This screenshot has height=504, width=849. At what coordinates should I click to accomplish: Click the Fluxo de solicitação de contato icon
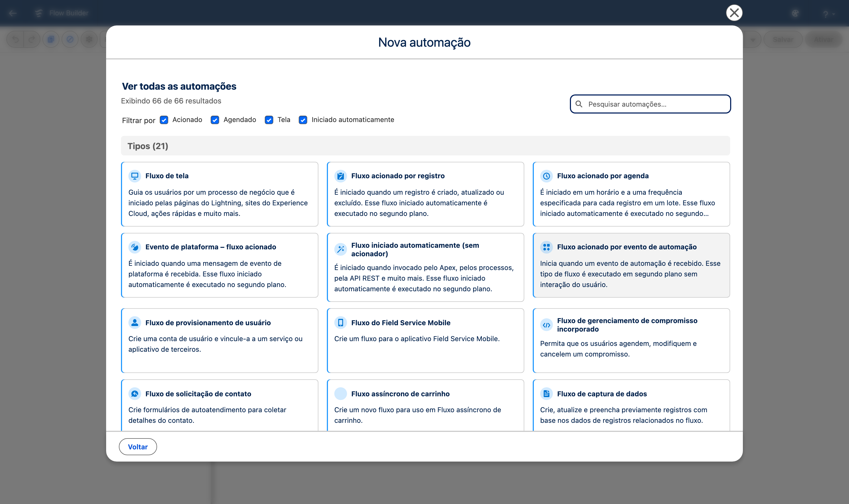(135, 394)
